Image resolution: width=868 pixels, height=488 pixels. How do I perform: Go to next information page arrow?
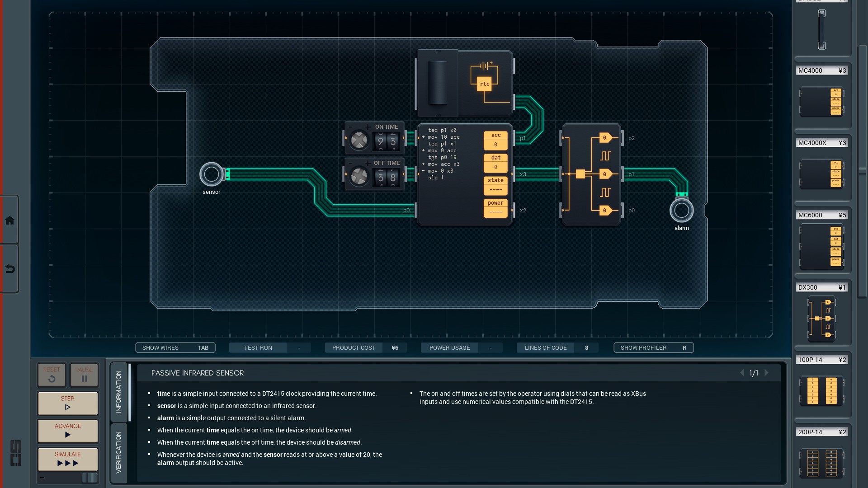tap(766, 373)
